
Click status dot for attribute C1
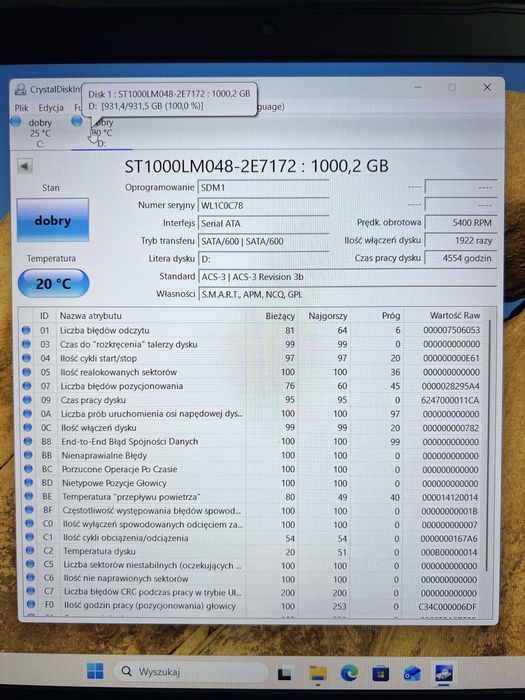click(x=30, y=537)
